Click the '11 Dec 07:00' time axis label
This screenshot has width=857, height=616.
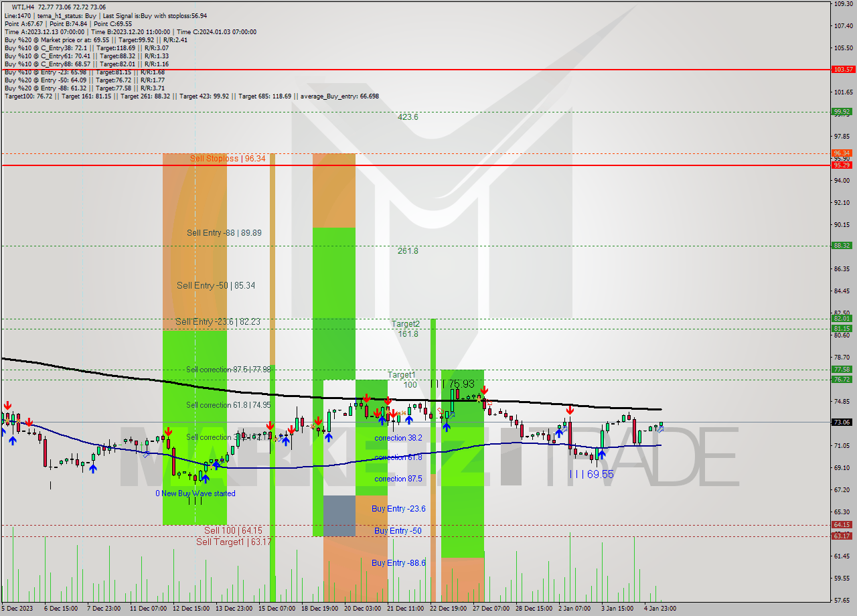click(x=148, y=608)
